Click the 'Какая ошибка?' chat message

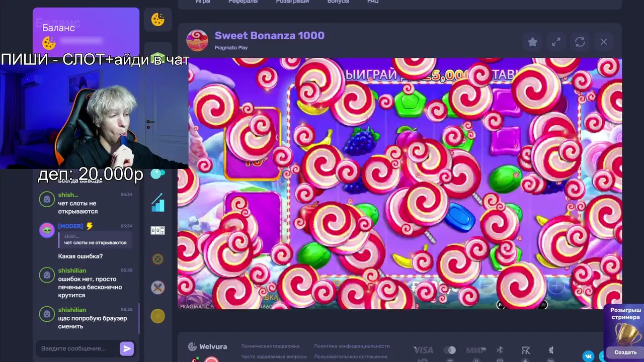point(80,256)
